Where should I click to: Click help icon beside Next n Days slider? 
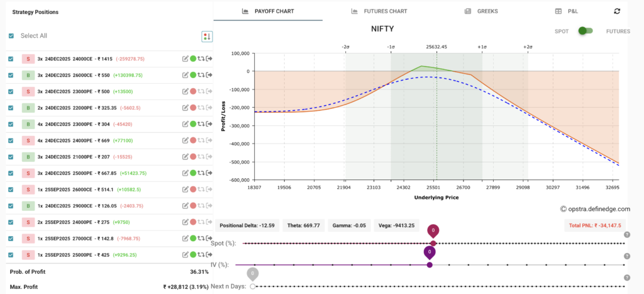(626, 277)
